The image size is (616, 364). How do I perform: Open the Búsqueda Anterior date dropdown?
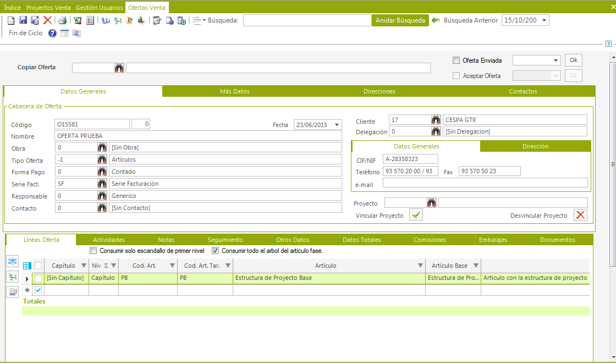click(543, 20)
